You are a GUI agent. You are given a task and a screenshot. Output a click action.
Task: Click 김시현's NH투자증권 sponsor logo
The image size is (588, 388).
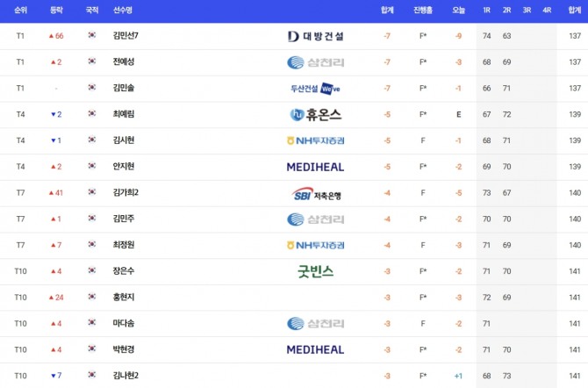pyautogui.click(x=315, y=140)
